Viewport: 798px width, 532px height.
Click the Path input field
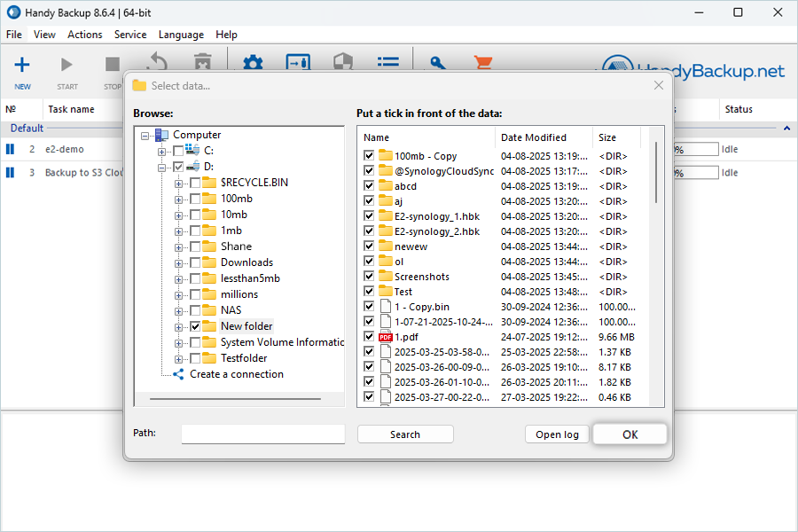[x=263, y=434]
